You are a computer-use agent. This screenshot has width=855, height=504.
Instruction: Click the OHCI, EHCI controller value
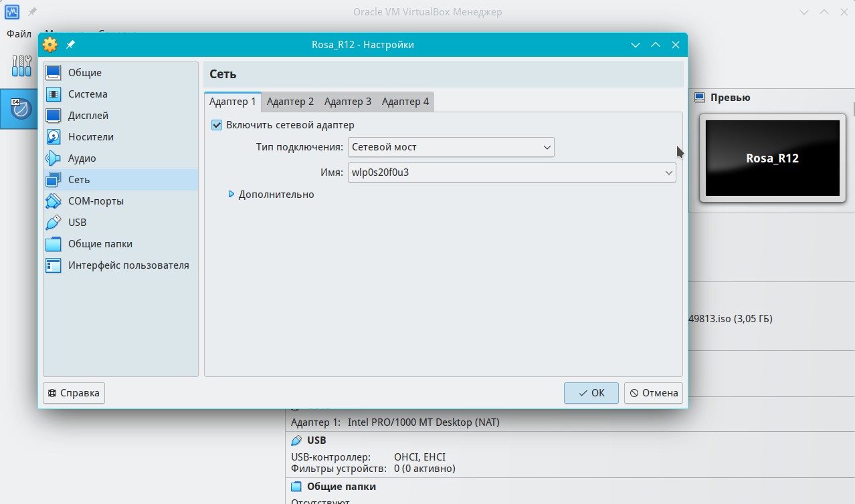[419, 457]
